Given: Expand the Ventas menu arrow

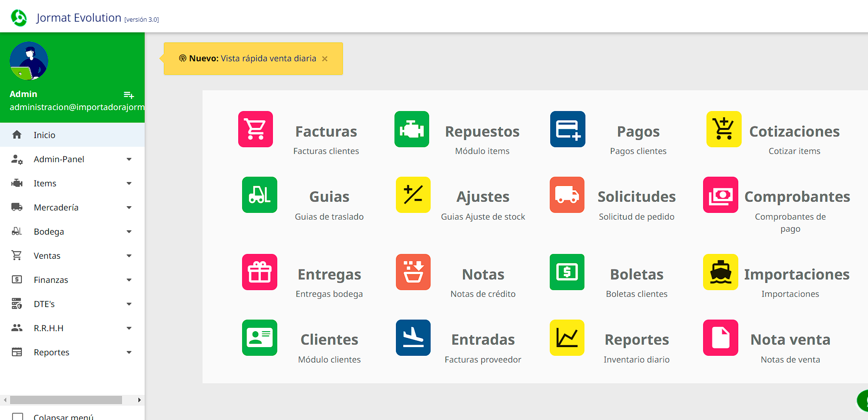Looking at the screenshot, I should pyautogui.click(x=129, y=256).
